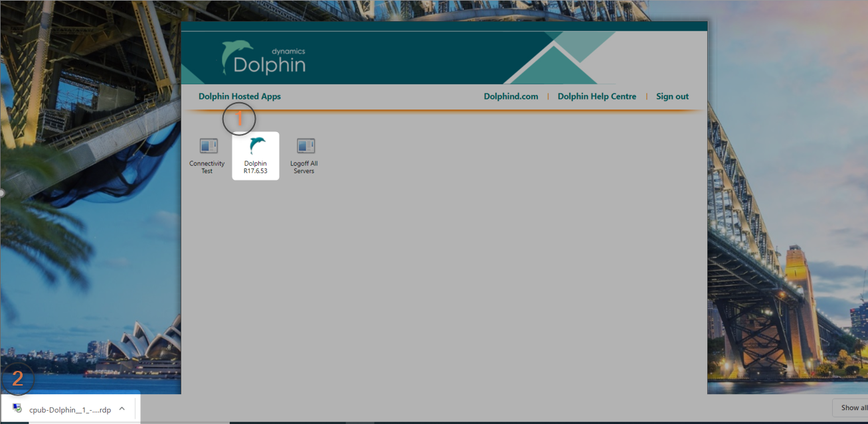The image size is (868, 424).
Task: Open the downloaded cpub-Dolphin rdp file
Action: [x=70, y=409]
